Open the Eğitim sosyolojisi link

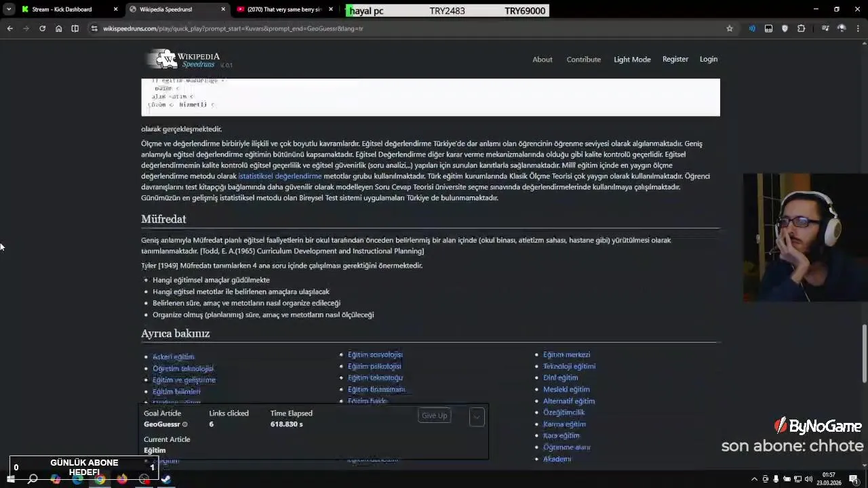tap(375, 355)
